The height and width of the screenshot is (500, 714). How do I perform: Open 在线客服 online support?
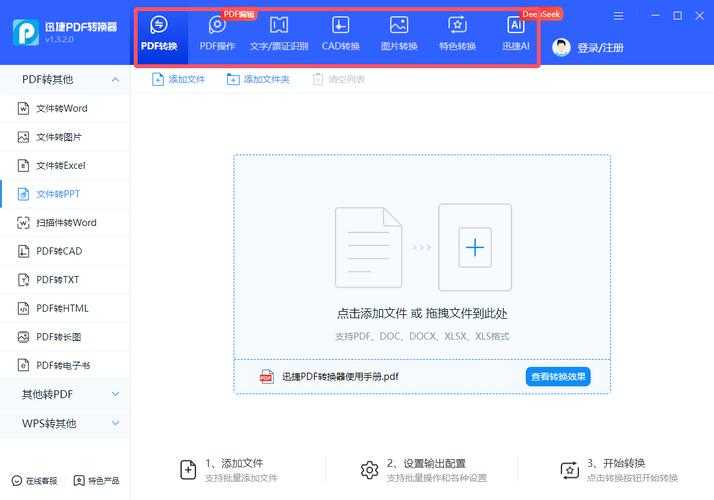[35, 481]
